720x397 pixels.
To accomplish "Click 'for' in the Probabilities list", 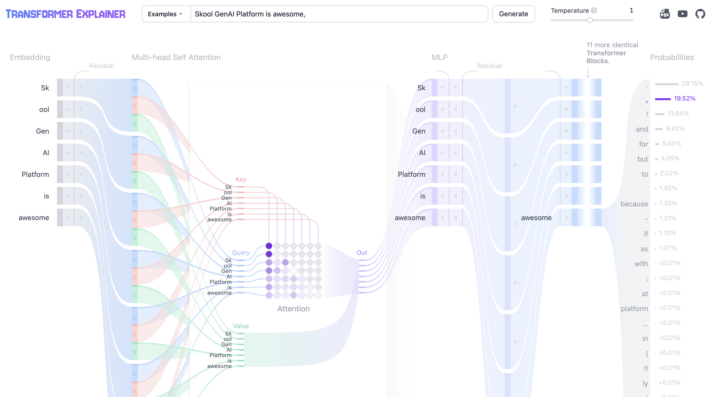I will tap(643, 144).
